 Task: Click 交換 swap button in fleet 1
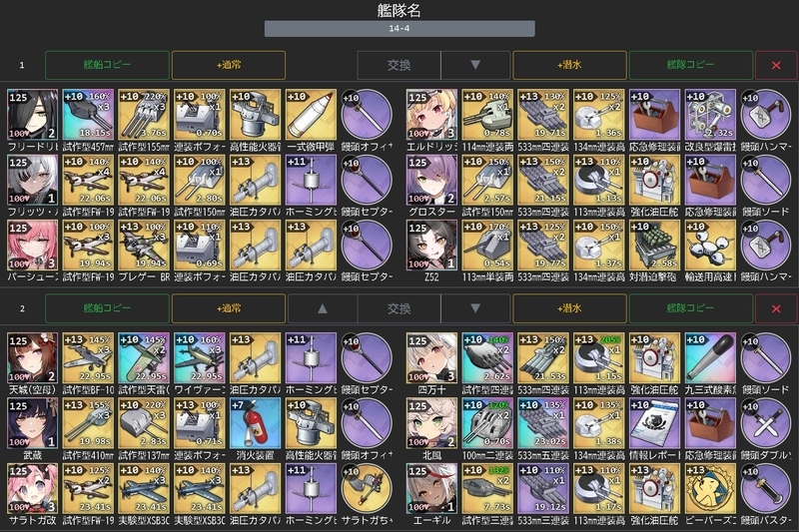[x=399, y=65]
